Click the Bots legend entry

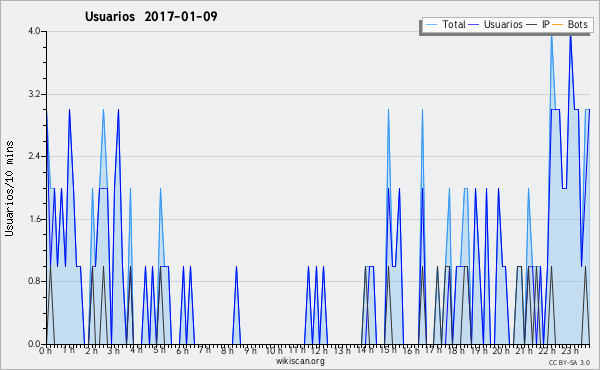pos(570,24)
